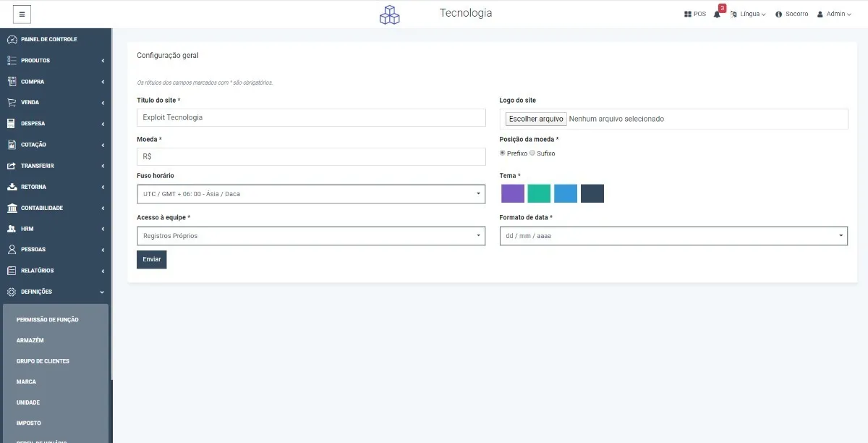Expand the Transferir menu chevron
Image resolution: width=868 pixels, height=443 pixels.
tap(103, 166)
